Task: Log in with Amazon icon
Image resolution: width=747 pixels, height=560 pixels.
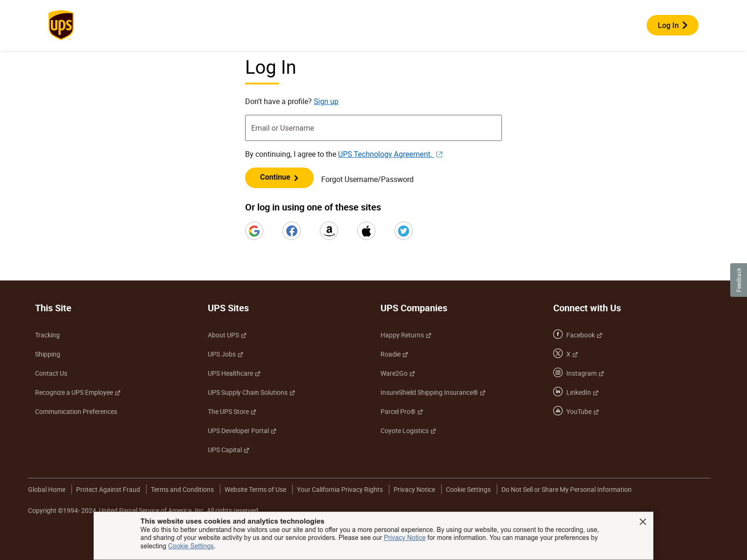Action: pos(329,231)
